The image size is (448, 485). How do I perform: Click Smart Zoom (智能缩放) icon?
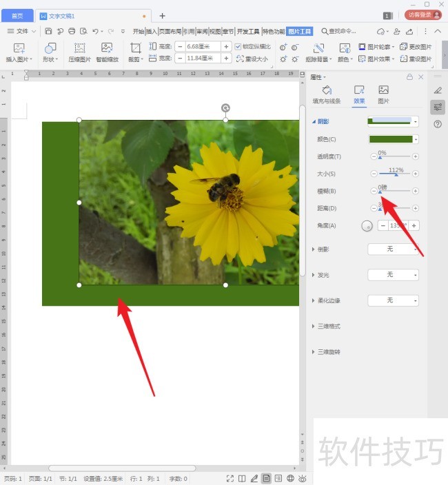[107, 48]
